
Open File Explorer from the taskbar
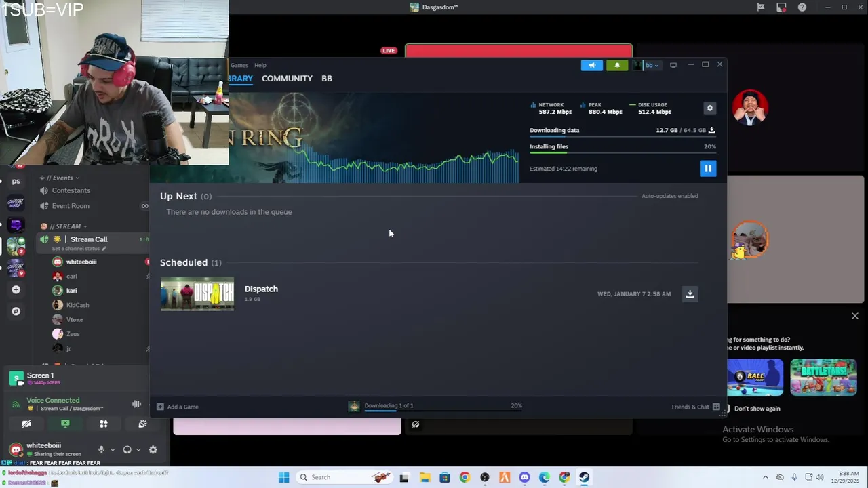[x=425, y=477]
